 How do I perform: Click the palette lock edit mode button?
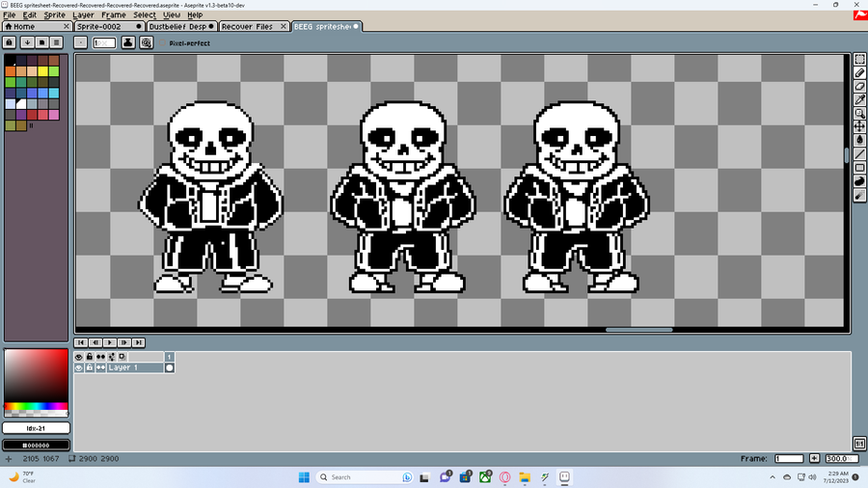[x=10, y=42]
